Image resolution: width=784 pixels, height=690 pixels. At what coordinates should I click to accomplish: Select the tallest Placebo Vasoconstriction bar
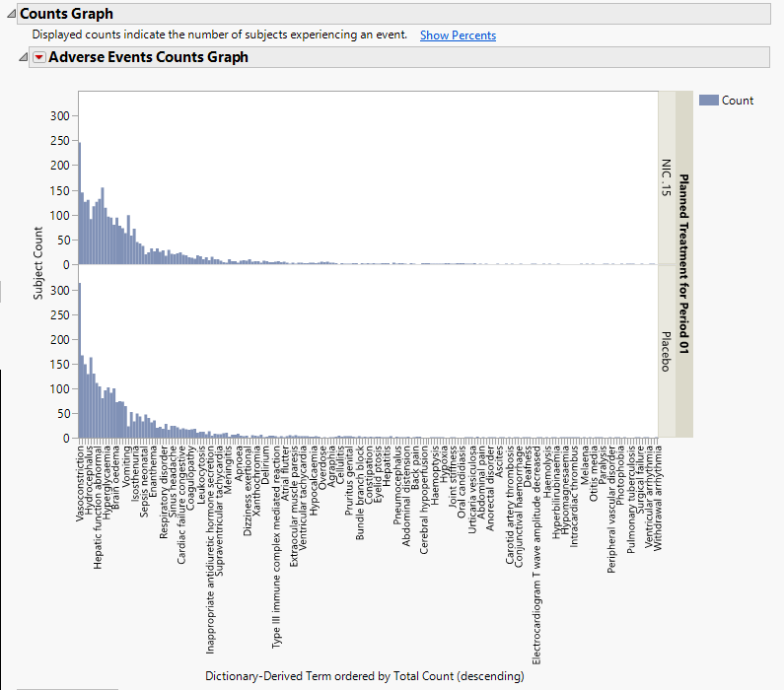point(80,360)
